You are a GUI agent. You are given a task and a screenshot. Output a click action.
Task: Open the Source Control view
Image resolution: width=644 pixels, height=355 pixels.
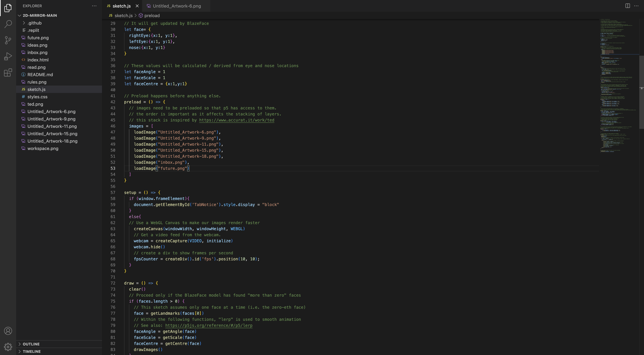click(x=8, y=40)
